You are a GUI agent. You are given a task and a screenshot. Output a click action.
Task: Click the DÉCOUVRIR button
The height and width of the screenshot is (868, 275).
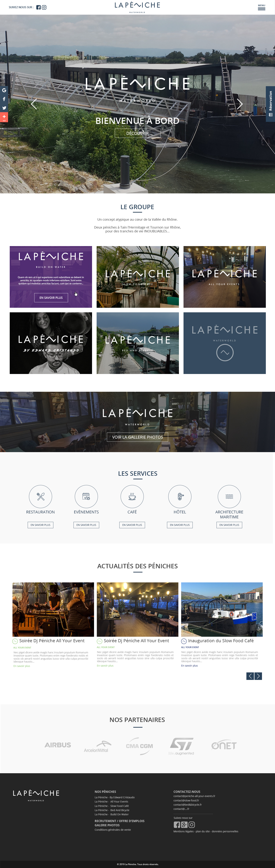[x=138, y=133]
